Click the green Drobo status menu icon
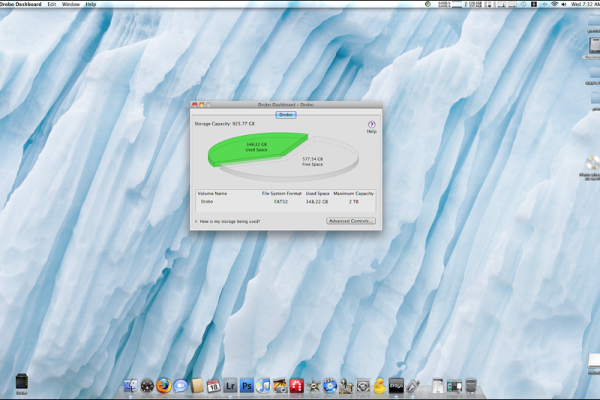600x400 pixels. pos(428,4)
